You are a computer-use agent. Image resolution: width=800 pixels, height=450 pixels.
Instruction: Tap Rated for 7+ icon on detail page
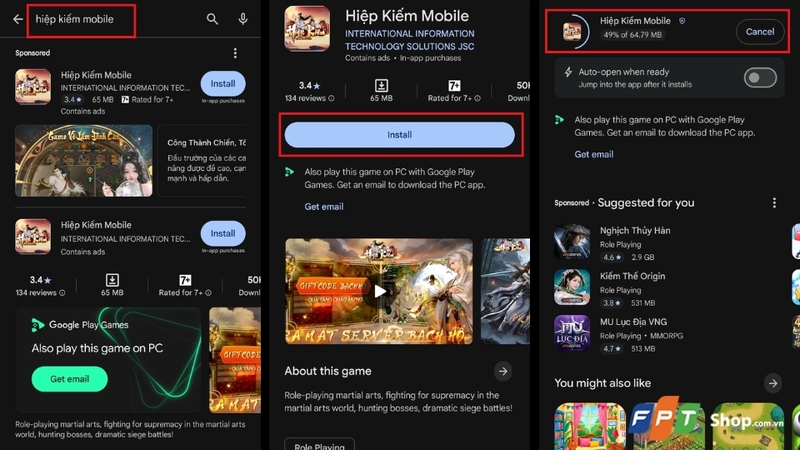[x=454, y=85]
